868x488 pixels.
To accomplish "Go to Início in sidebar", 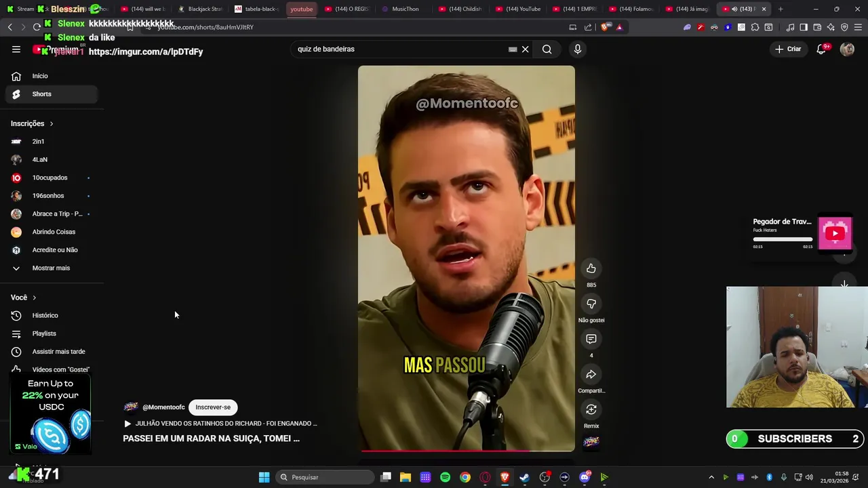I will click(x=52, y=76).
